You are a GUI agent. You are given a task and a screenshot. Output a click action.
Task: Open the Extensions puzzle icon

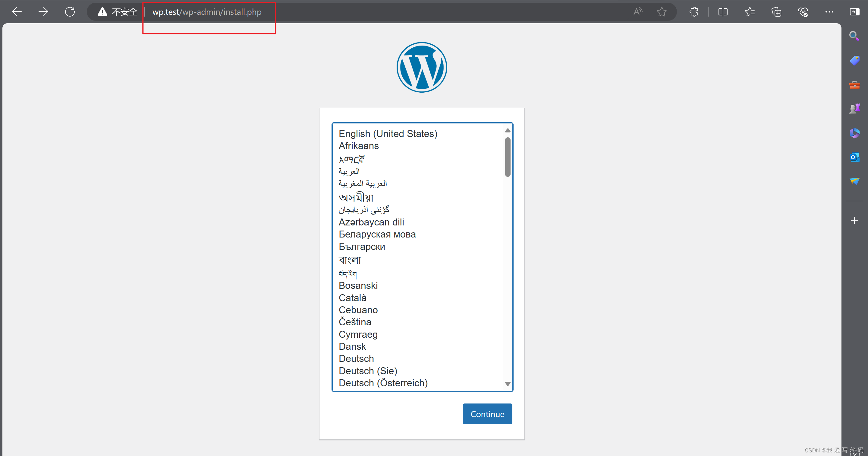click(693, 11)
